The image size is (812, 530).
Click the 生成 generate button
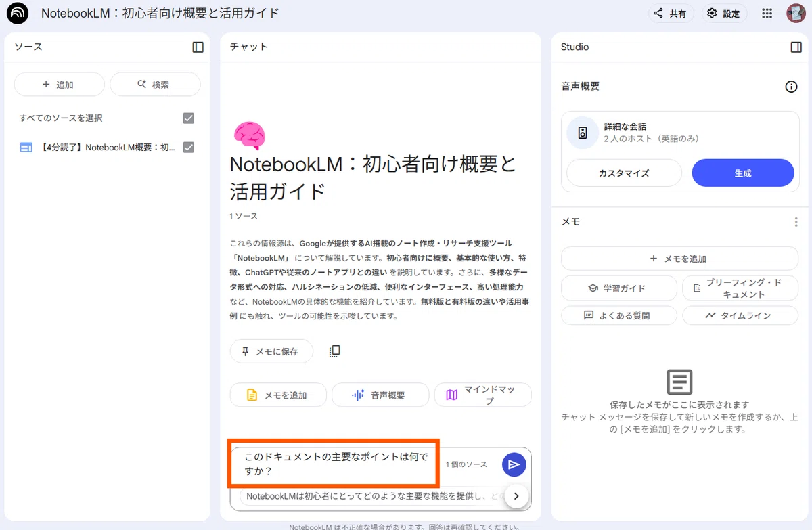coord(743,173)
